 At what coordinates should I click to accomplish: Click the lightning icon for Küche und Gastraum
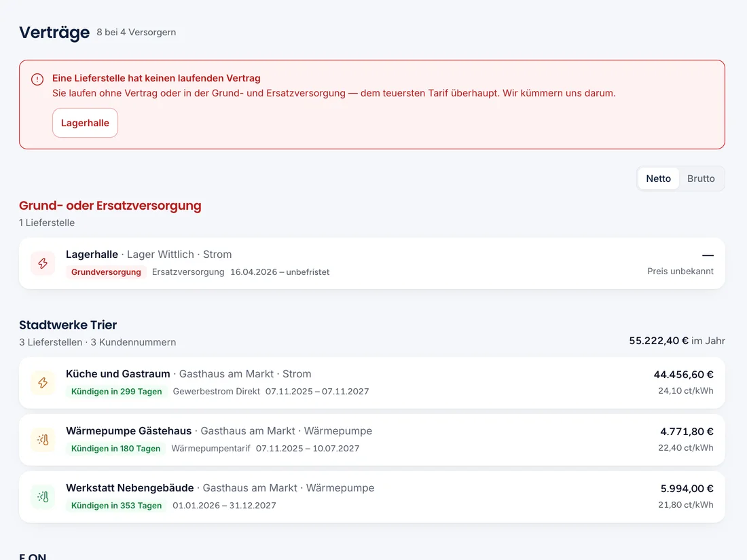43,383
